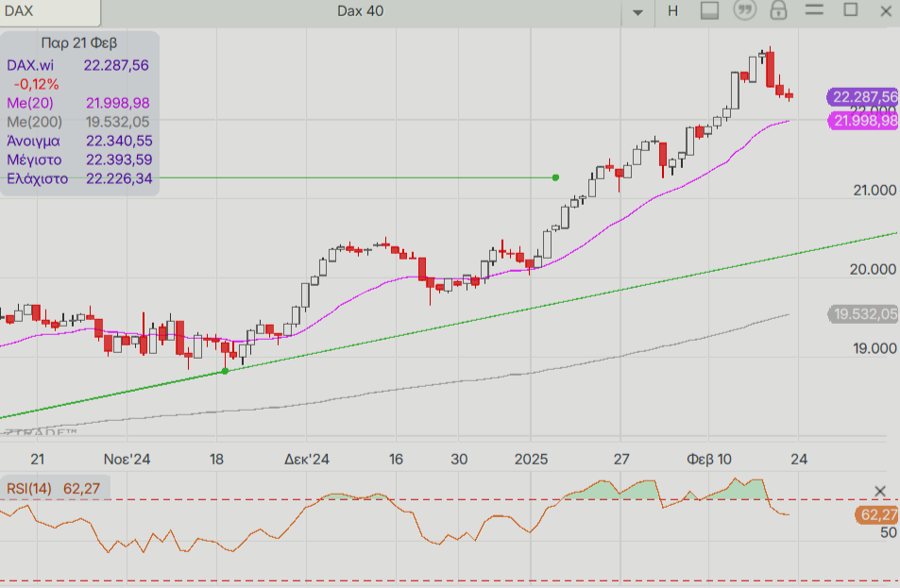Click the Ελάχιστο value 22.226,34
This screenshot has height=588, width=900.
click(x=119, y=179)
